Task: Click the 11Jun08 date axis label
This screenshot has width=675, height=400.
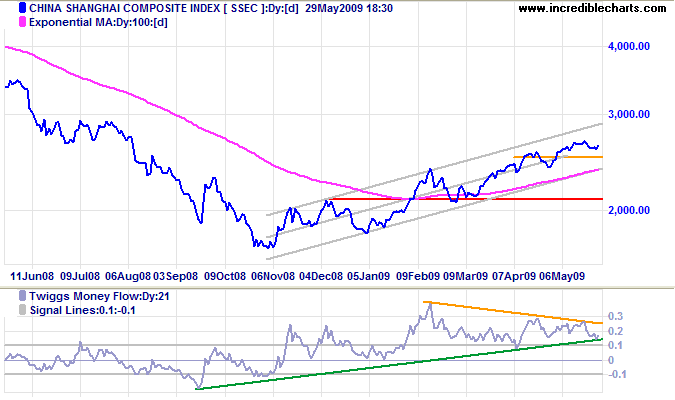Action: pyautogui.click(x=32, y=276)
